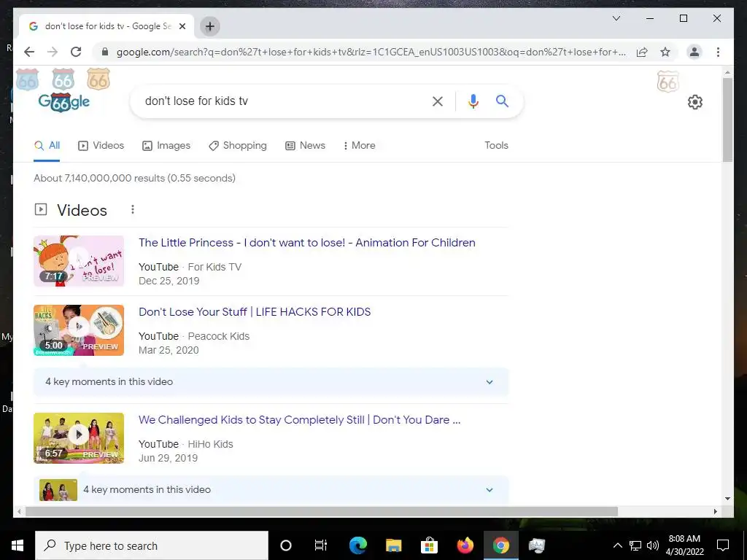Open The Little Princess video link
Image resolution: width=747 pixels, height=560 pixels.
(307, 242)
